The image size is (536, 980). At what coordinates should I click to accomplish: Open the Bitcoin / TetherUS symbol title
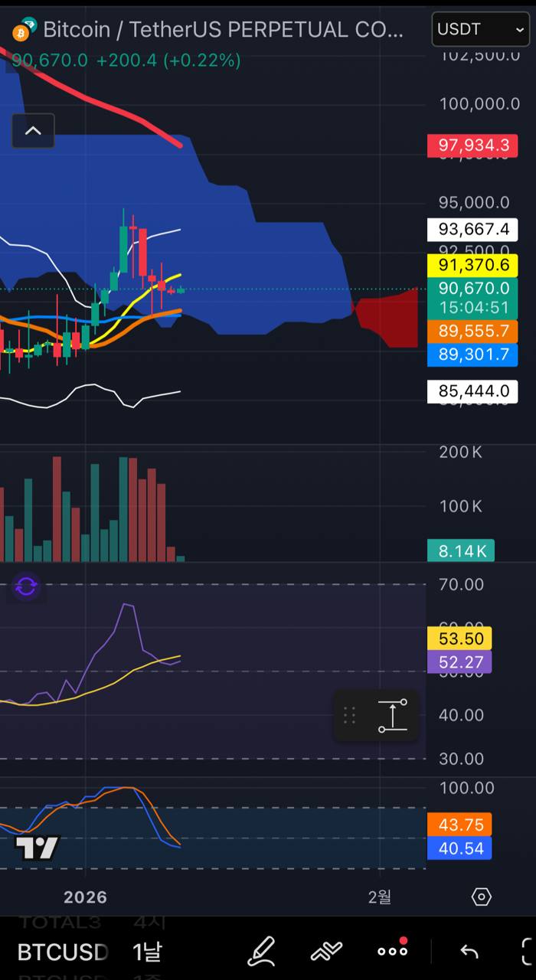(222, 30)
